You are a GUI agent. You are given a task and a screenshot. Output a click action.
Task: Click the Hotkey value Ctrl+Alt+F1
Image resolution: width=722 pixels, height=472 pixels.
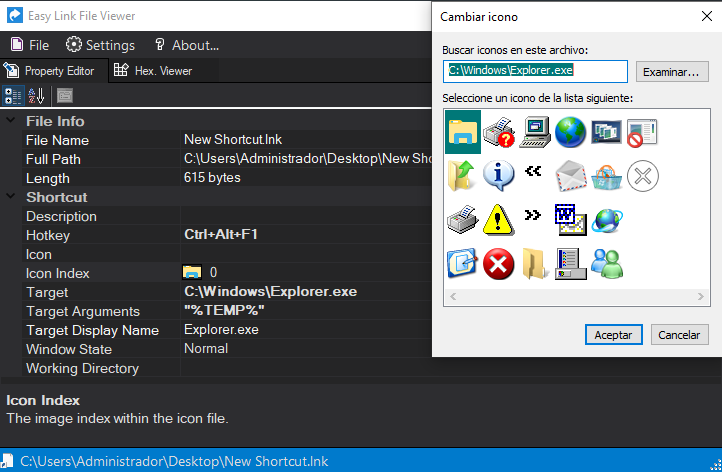tap(221, 234)
